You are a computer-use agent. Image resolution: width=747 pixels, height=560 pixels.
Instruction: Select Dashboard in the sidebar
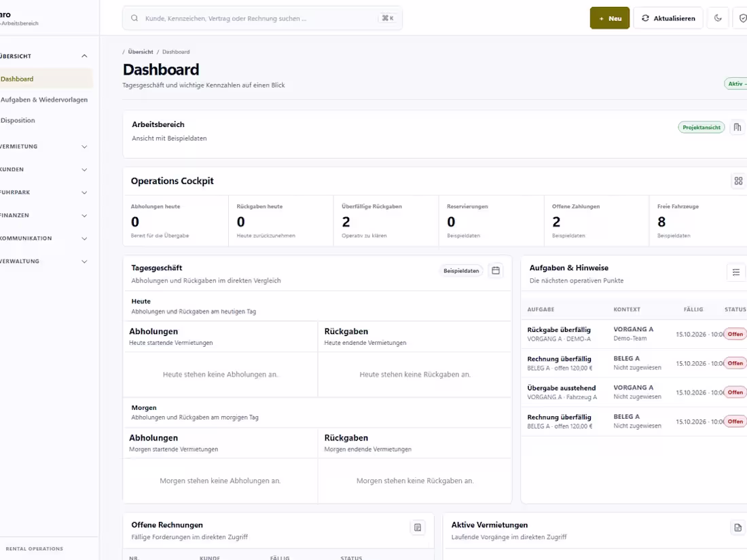45,79
